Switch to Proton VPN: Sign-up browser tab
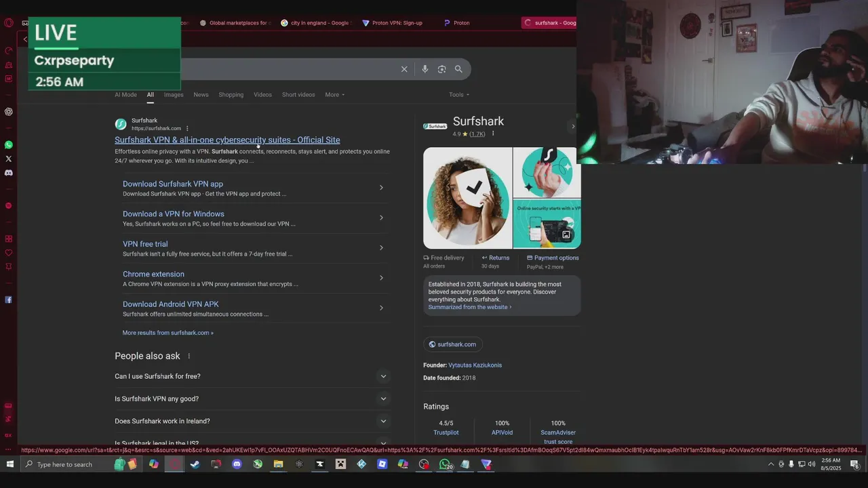Viewport: 868px width, 488px height. [x=393, y=22]
